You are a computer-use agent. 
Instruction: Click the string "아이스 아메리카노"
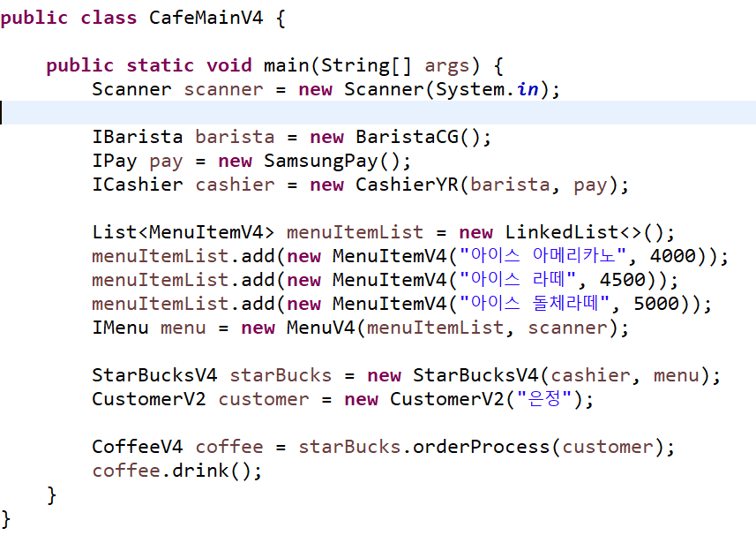click(543, 256)
